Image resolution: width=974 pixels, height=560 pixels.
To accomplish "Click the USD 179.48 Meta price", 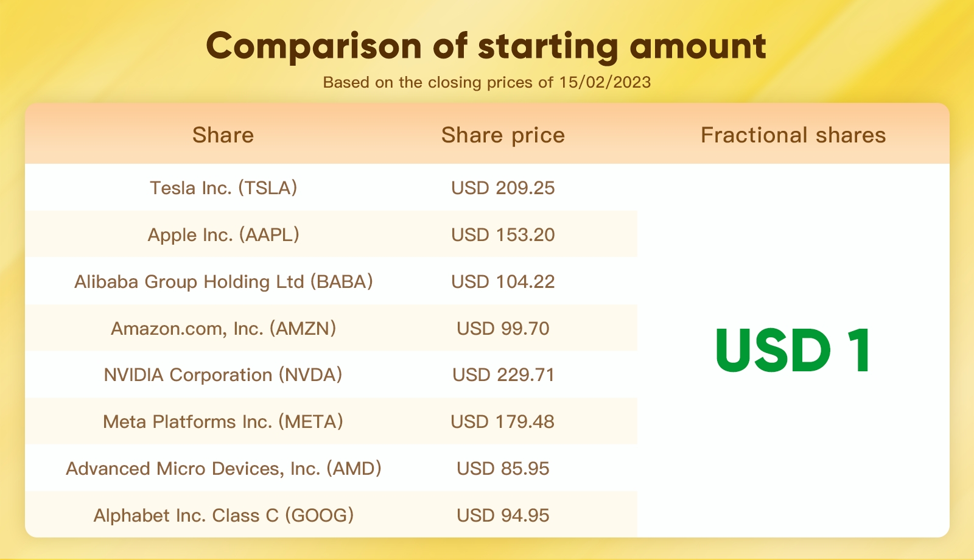I will coord(503,421).
